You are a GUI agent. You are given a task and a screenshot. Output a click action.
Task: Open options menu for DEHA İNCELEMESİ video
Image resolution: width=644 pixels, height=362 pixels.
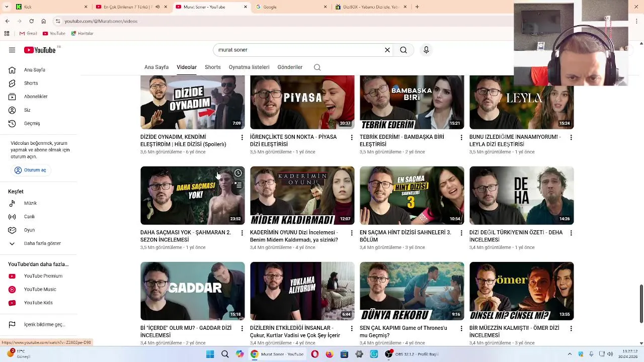[x=571, y=233]
